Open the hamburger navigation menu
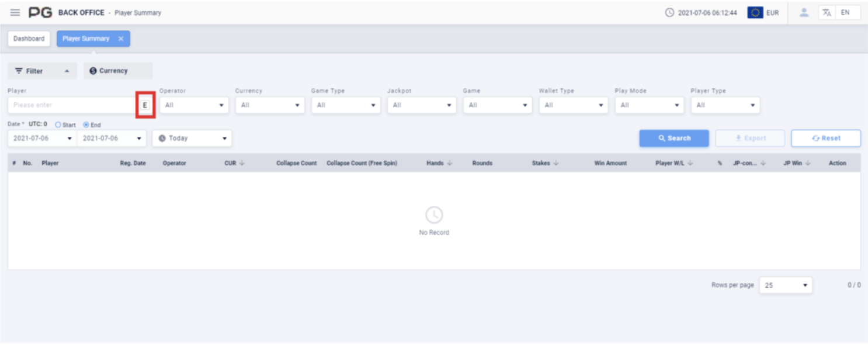Image resolution: width=868 pixels, height=345 pixels. 15,13
